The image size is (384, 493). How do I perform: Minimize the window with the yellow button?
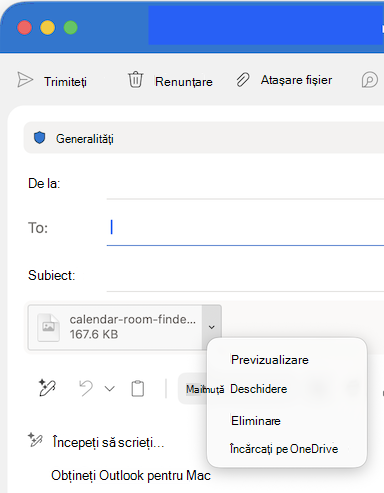tap(47, 28)
